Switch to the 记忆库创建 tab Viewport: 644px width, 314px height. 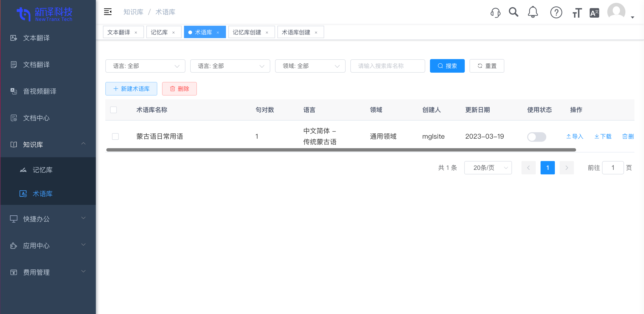pos(247,32)
